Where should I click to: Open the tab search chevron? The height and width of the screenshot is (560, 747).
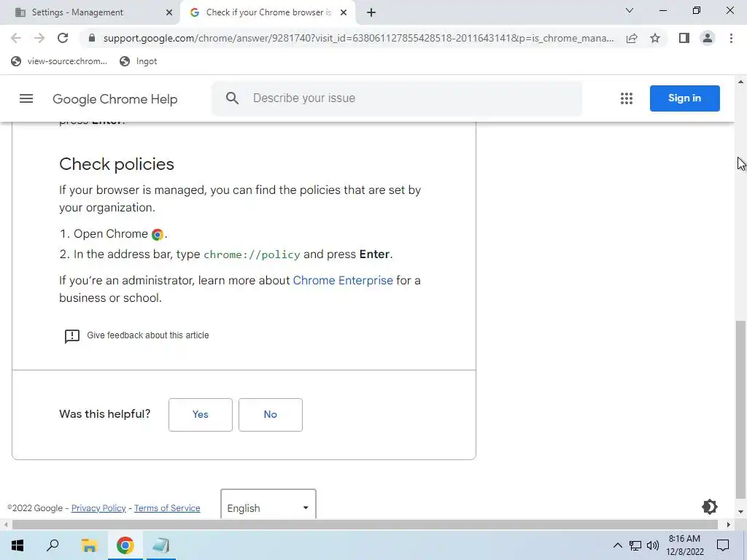coord(630,10)
